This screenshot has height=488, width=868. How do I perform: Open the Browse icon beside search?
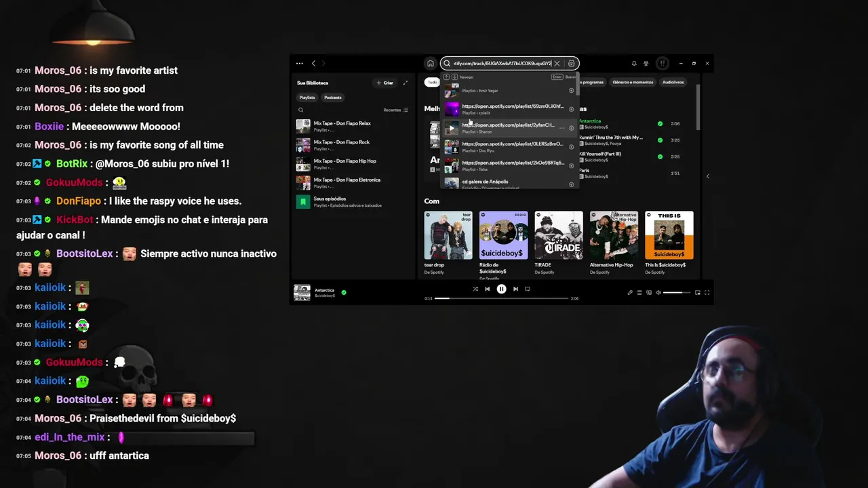pyautogui.click(x=571, y=63)
